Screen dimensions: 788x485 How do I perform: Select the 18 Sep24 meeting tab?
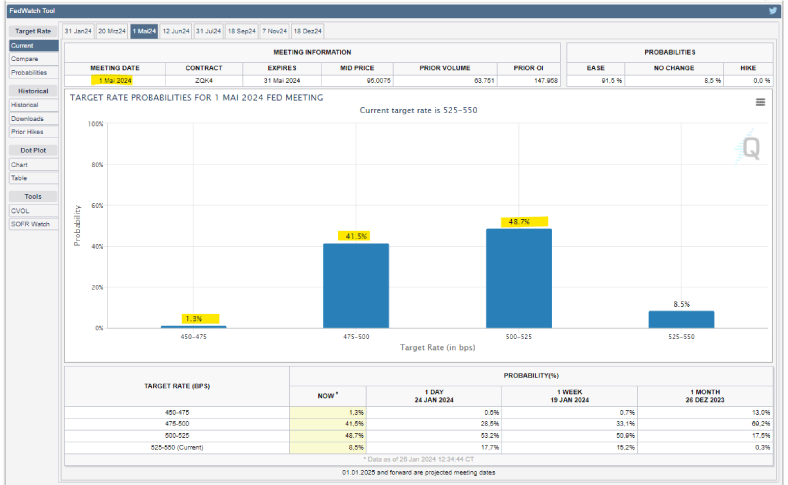(242, 32)
